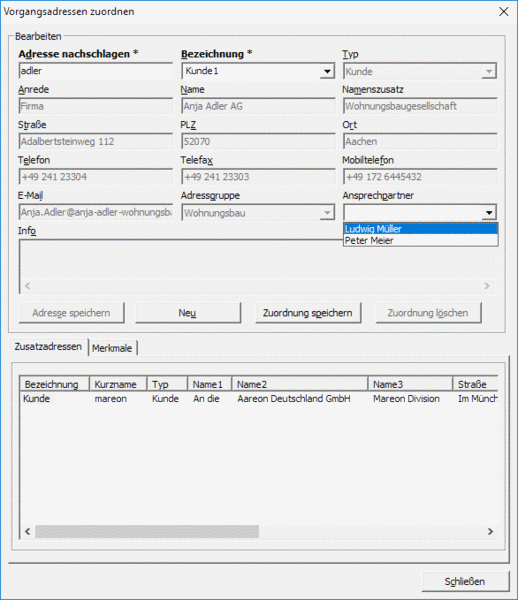Click the table's right scroll arrow

(490, 532)
